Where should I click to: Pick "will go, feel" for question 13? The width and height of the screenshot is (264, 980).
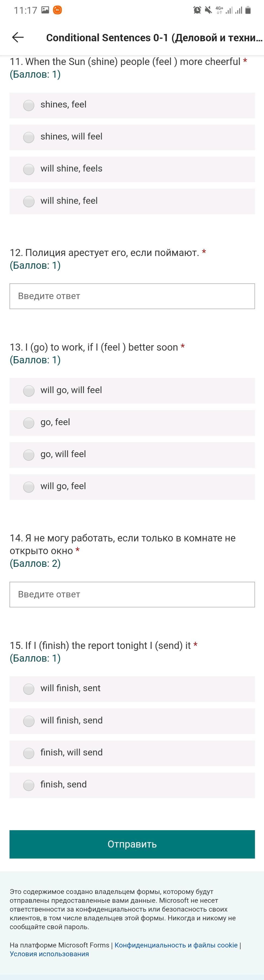click(x=29, y=486)
